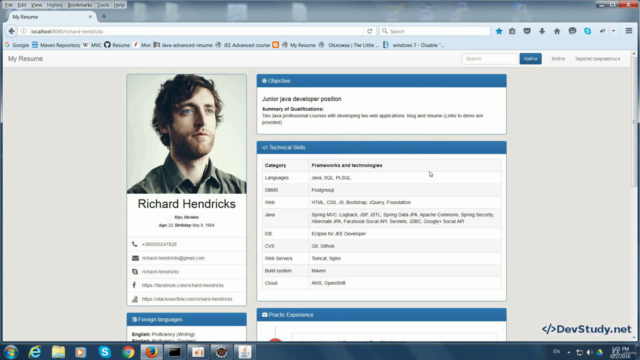Click the phone number +380505247828
This screenshot has height=360, width=640.
[159, 244]
